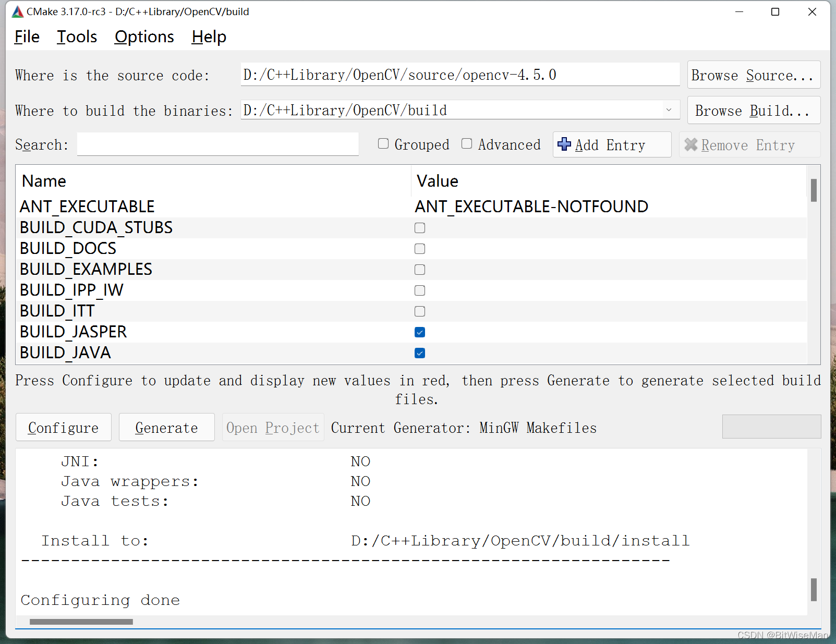
Task: Click the plus icon on Add Entry
Action: [x=564, y=144]
